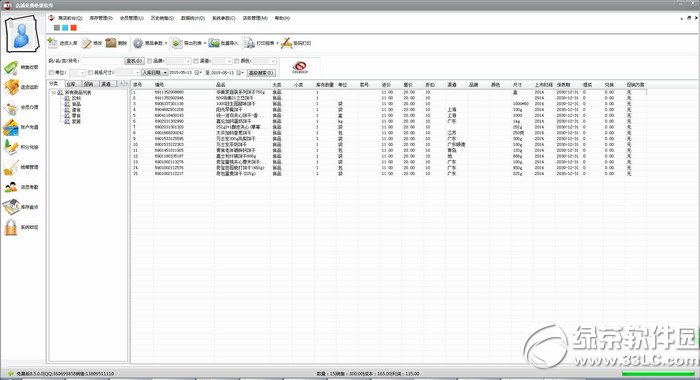Image resolution: width=700 pixels, height=380 pixels.
Task: Check the 单位 unit filter checkbox
Action: pyautogui.click(x=51, y=73)
